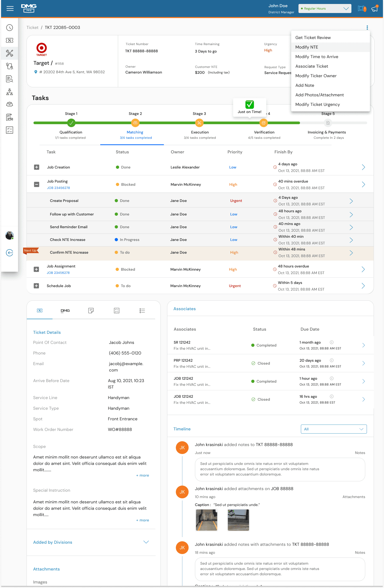Open SR 121242 associate chevron
Viewport: 384px width, 588px height.
tap(364, 345)
